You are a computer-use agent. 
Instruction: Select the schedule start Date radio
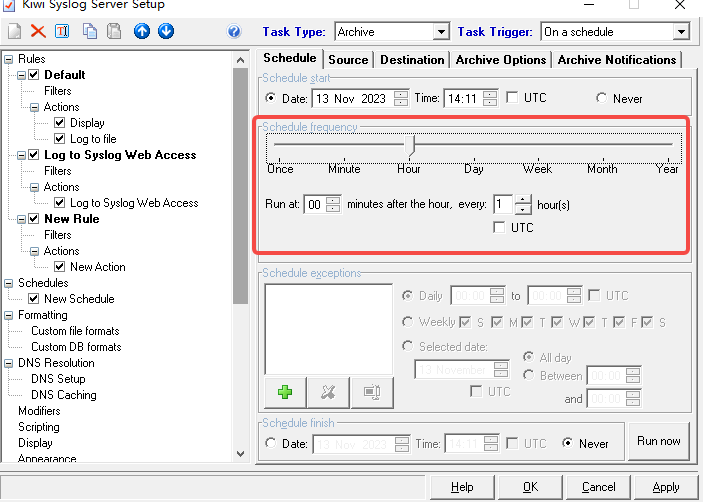(270, 98)
